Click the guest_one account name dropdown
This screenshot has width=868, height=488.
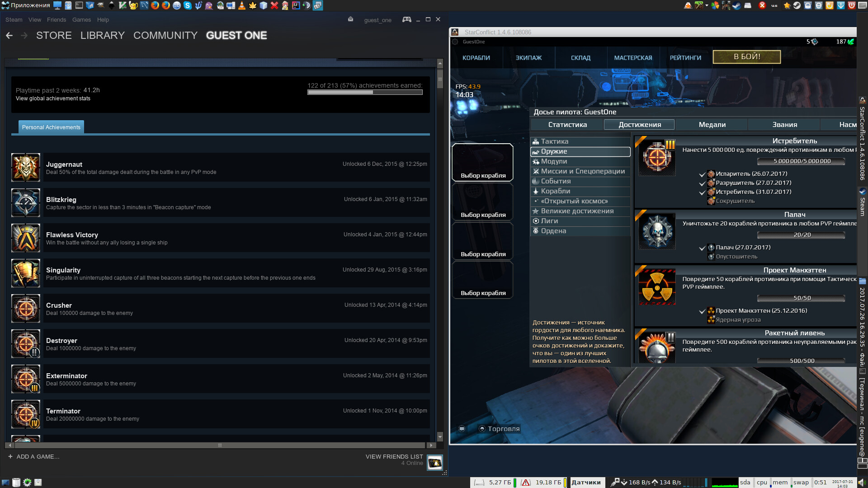click(377, 20)
